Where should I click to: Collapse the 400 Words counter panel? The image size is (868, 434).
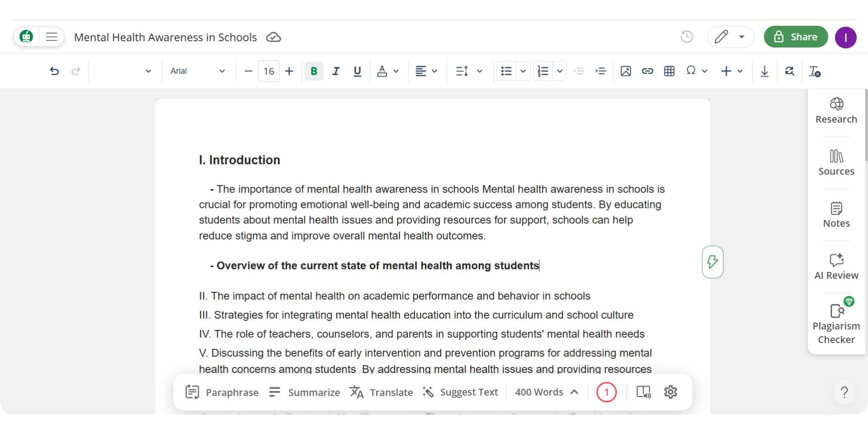click(574, 392)
